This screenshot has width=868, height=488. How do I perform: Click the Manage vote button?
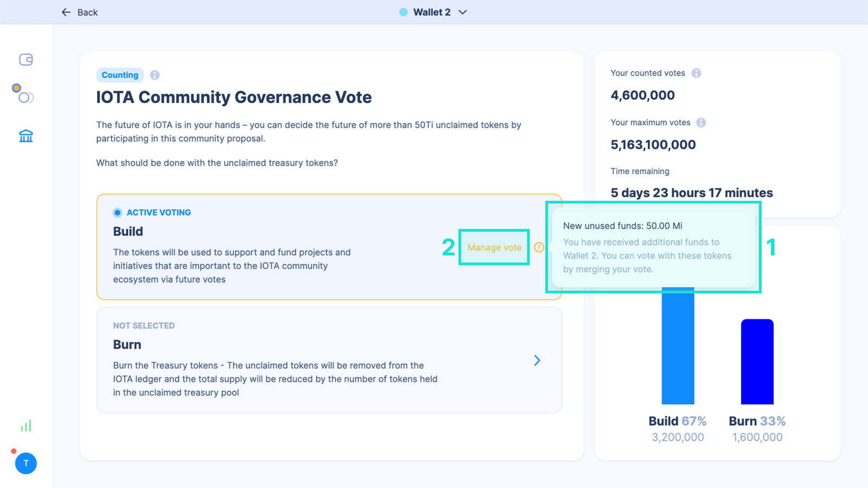coord(494,247)
